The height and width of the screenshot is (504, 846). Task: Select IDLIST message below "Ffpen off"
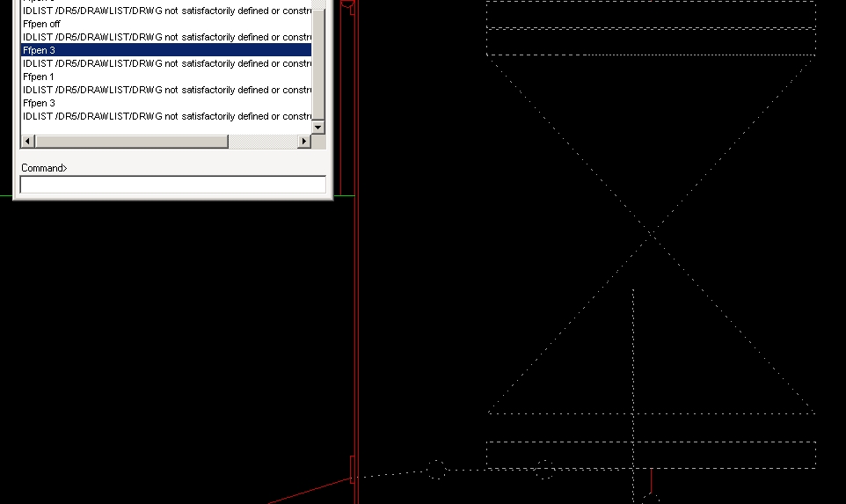click(166, 37)
